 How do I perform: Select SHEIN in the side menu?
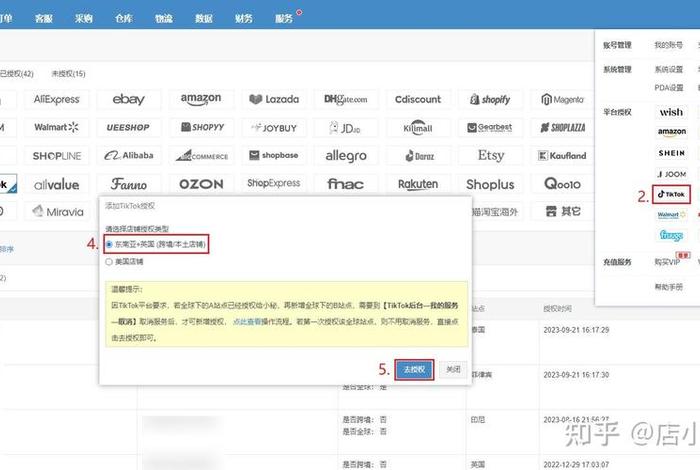pyautogui.click(x=671, y=153)
